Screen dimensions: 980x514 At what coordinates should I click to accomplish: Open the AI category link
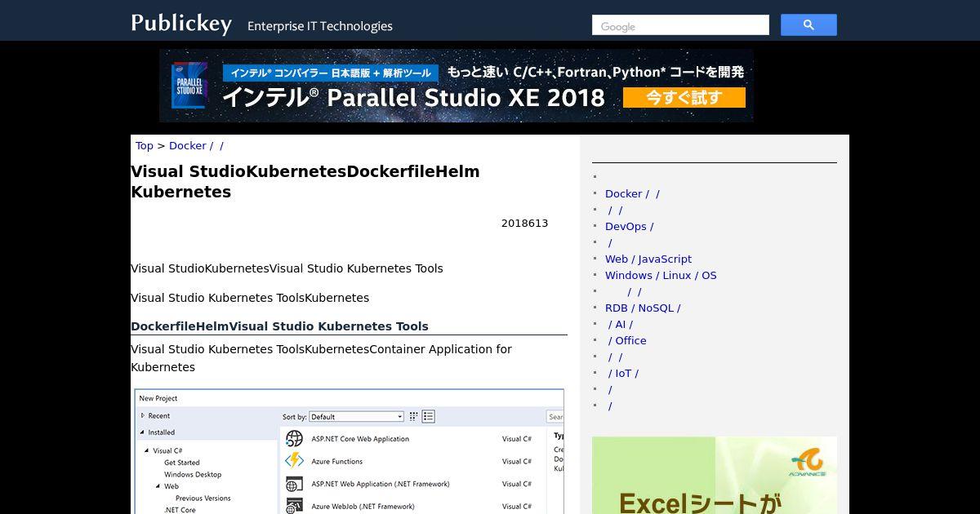coord(620,324)
